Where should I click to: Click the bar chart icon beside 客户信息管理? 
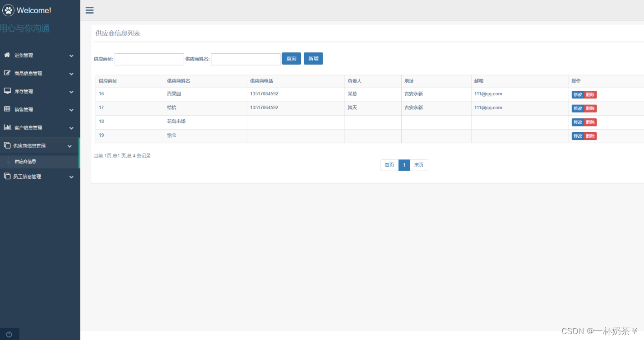(7, 127)
